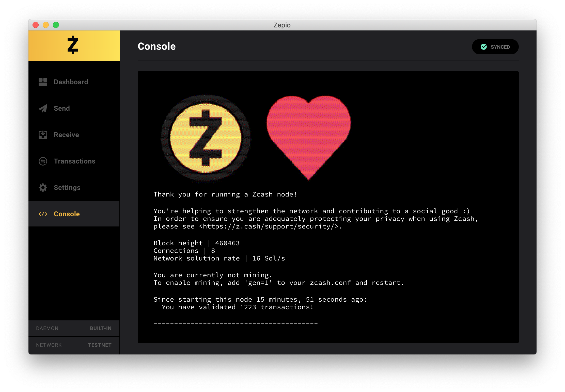
Task: Click the Transactions circular icon
Action: (x=43, y=161)
